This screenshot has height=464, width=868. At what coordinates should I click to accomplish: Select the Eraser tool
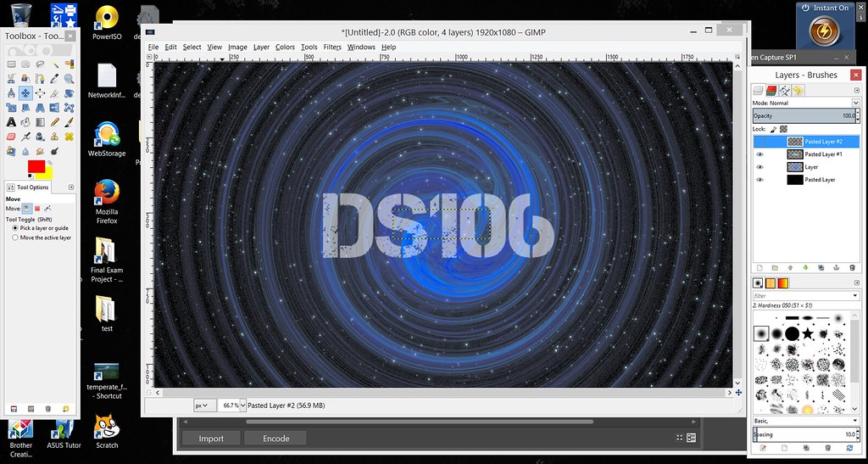point(11,136)
